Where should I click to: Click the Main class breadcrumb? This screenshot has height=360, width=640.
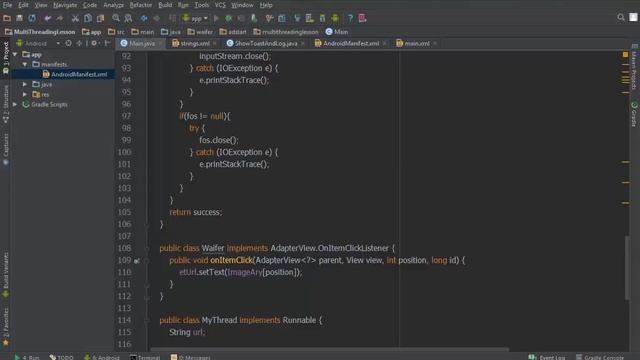[x=337, y=31]
